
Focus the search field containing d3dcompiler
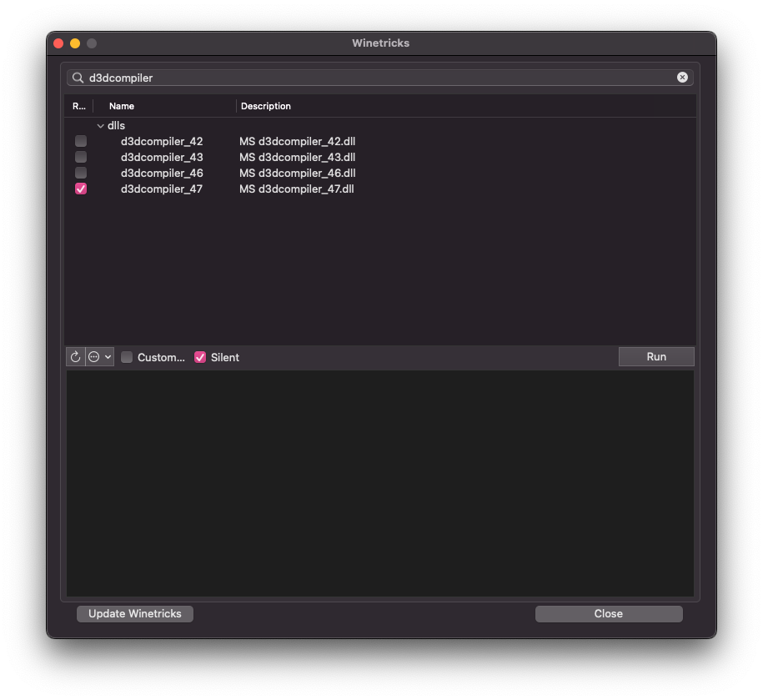(x=380, y=78)
